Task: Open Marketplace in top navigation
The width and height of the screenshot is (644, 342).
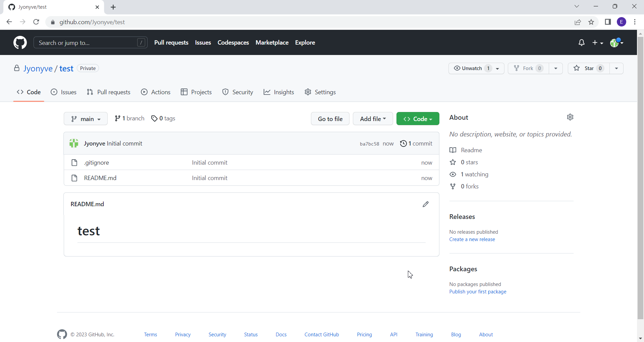Action: point(272,43)
